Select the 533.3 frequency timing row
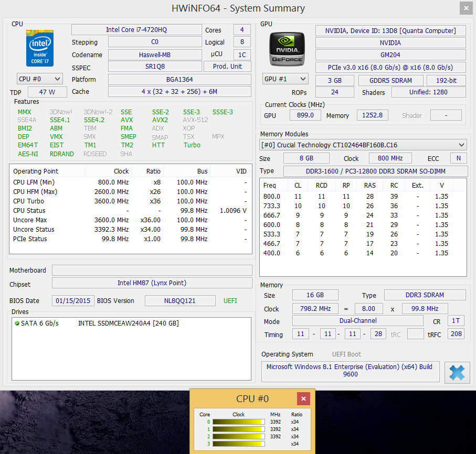Screen dimensions: 476x454 pyautogui.click(x=363, y=234)
